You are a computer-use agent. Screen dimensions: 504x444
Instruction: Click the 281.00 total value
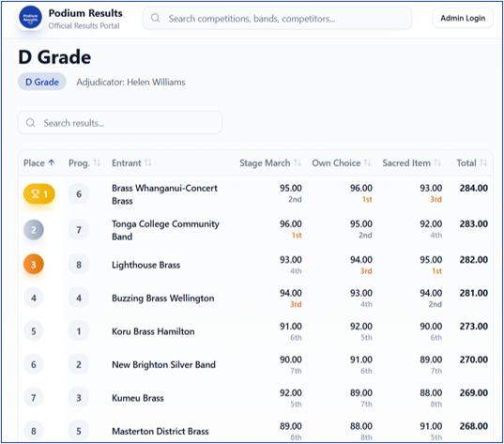click(x=473, y=293)
